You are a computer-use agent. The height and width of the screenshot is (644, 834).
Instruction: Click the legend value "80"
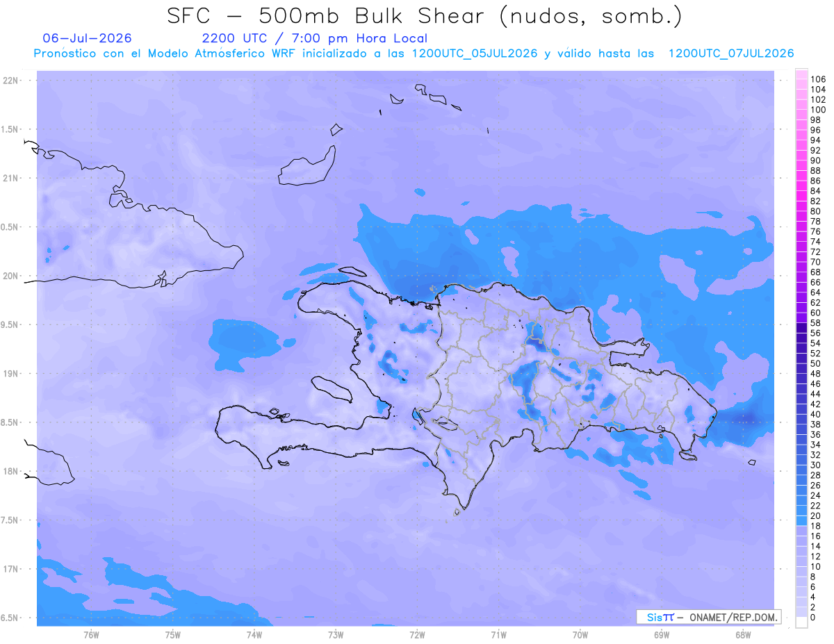click(816, 211)
